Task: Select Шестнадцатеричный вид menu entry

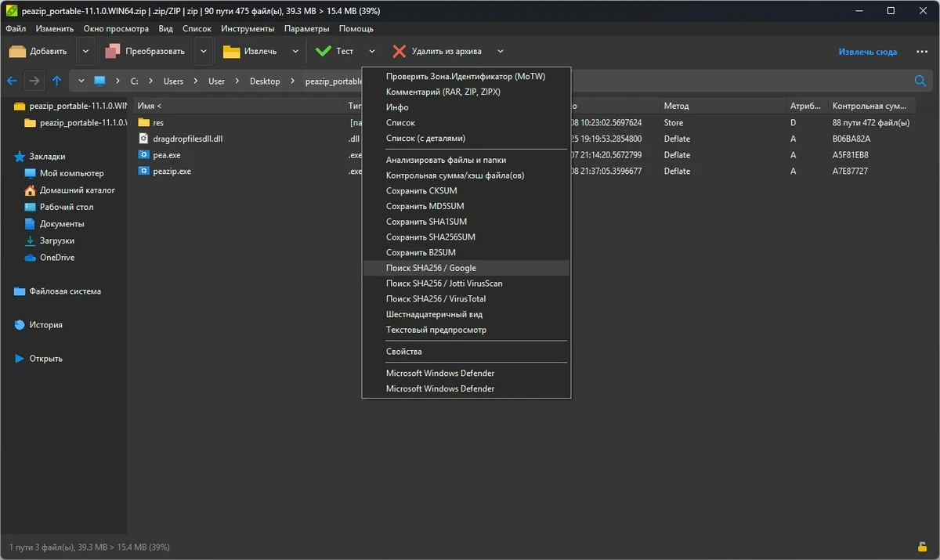Action: 466,314
